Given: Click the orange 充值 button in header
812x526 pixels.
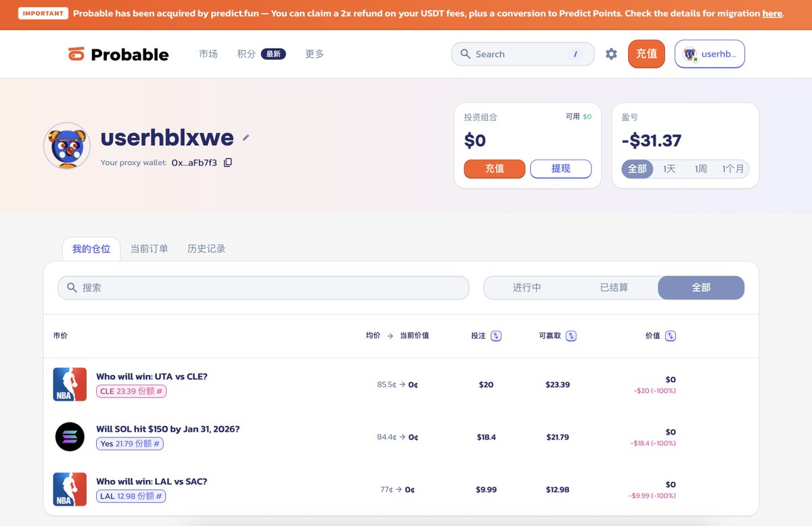Looking at the screenshot, I should coord(646,53).
